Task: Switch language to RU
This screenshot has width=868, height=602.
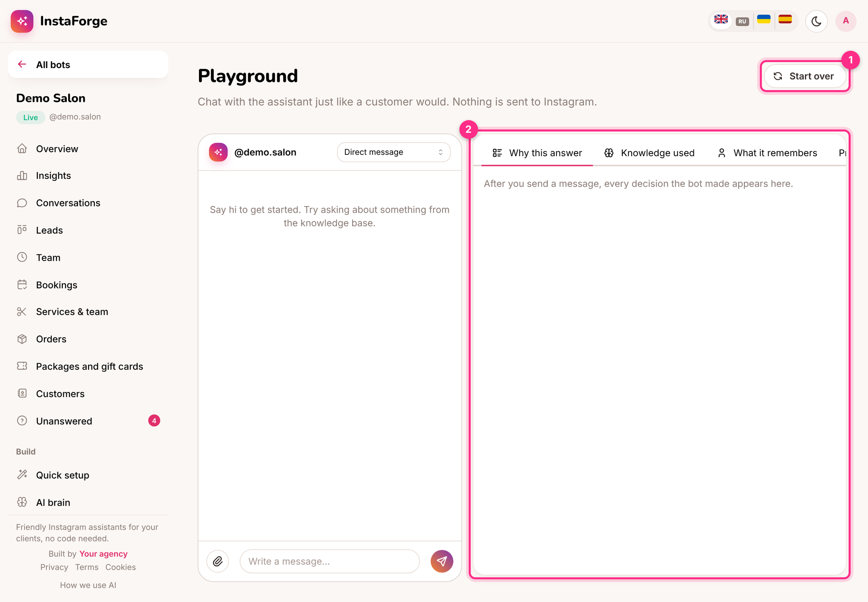Action: coord(742,21)
